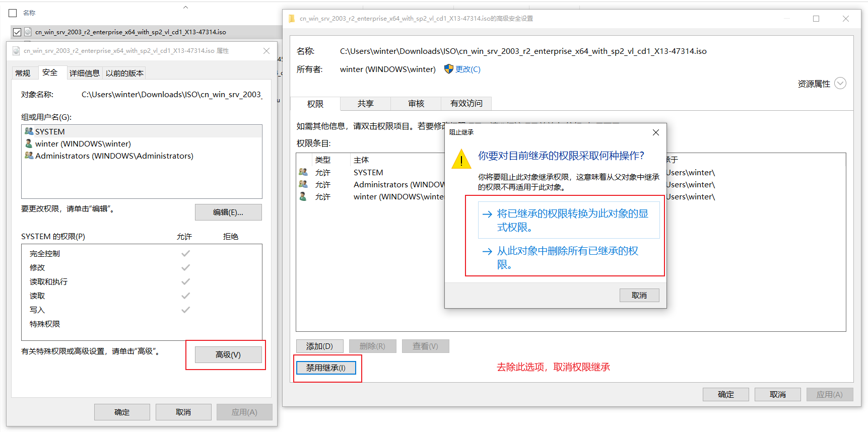Image resolution: width=868 pixels, height=432 pixels.
Task: Choose remove all inherited permissions from object
Action: coord(569,258)
